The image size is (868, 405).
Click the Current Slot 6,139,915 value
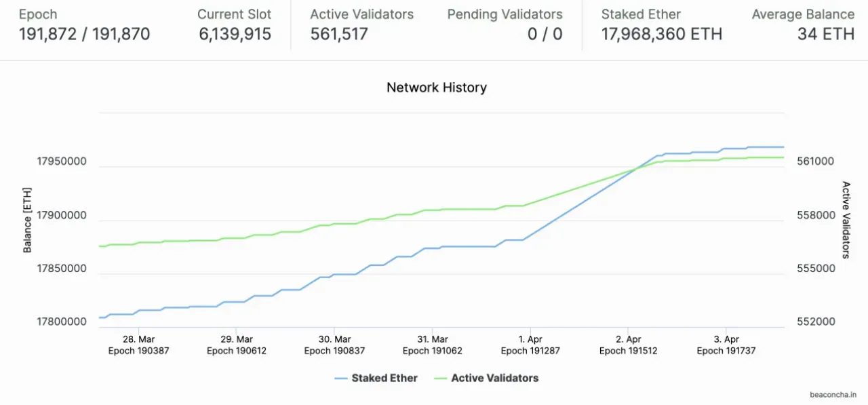click(235, 34)
